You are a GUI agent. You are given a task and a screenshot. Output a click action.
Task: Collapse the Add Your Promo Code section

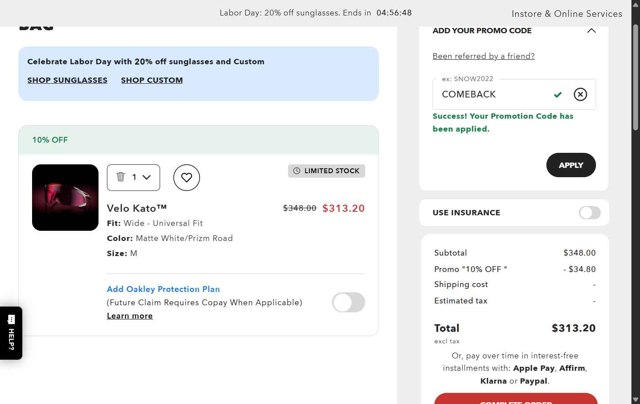coord(591,31)
